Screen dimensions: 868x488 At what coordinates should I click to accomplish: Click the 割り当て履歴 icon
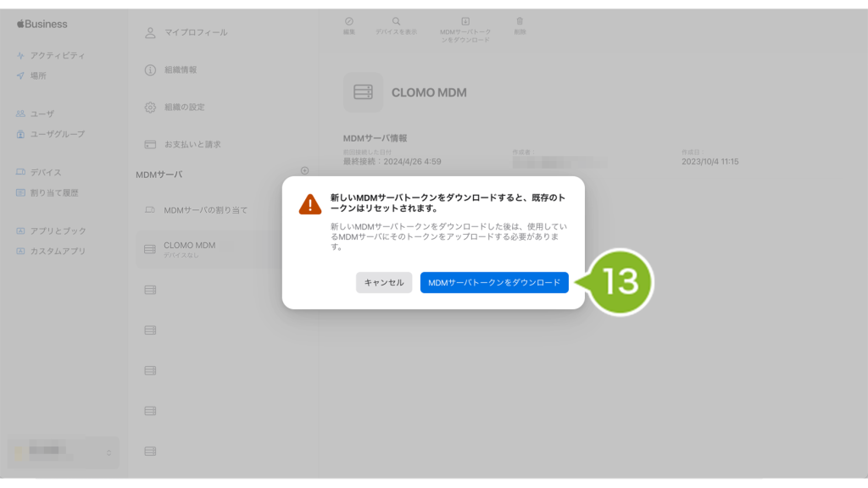(20, 192)
